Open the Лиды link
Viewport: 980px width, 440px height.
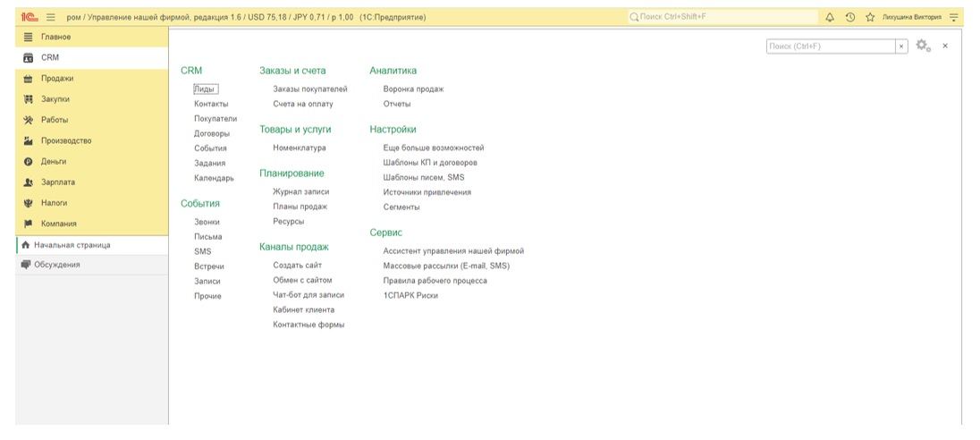click(205, 89)
